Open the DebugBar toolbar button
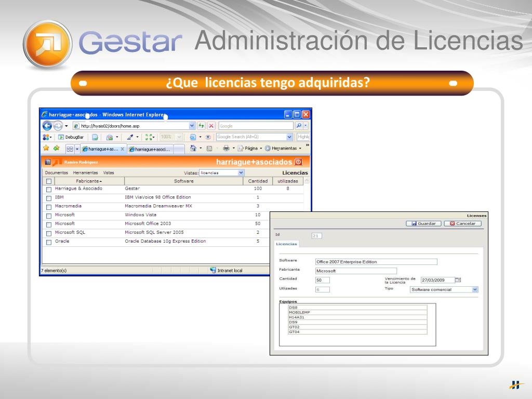Viewport: 532px width, 399px height. coord(71,137)
